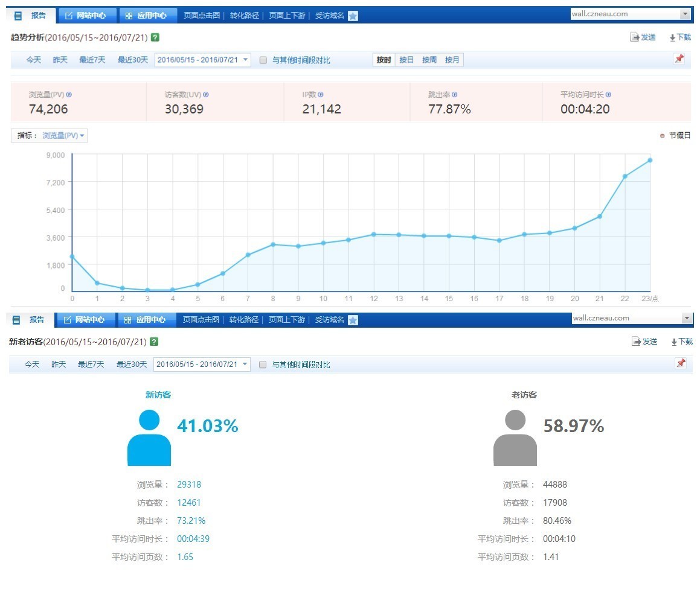Click the help icon beside 跳出率 metric
This screenshot has width=700, height=589.
[454, 95]
